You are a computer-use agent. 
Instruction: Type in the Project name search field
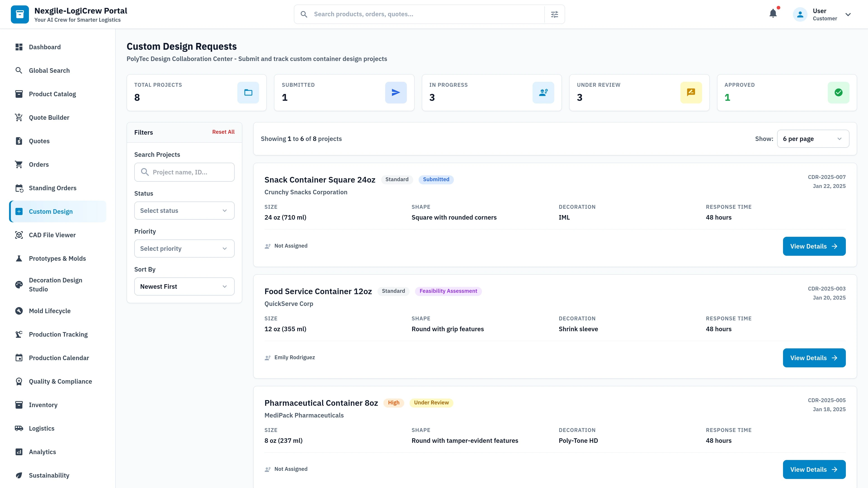pos(184,172)
